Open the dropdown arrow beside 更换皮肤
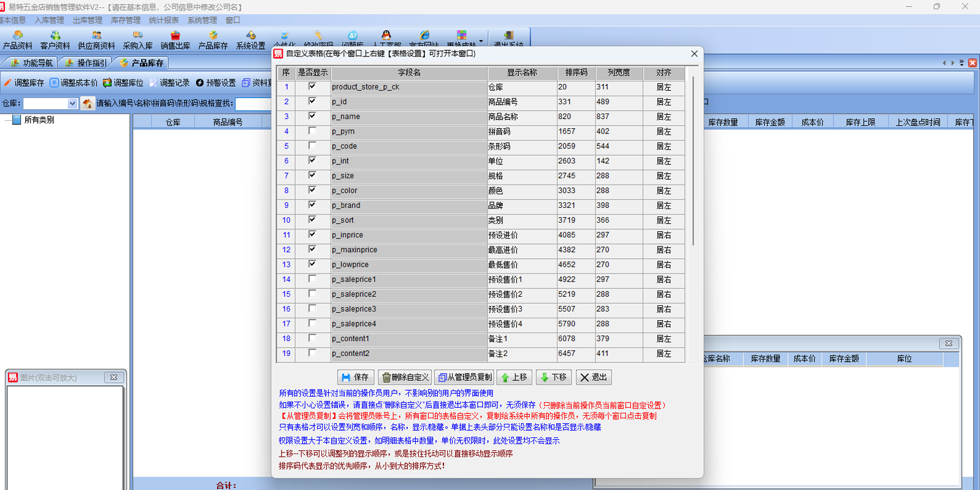This screenshot has width=980, height=490. click(x=481, y=41)
